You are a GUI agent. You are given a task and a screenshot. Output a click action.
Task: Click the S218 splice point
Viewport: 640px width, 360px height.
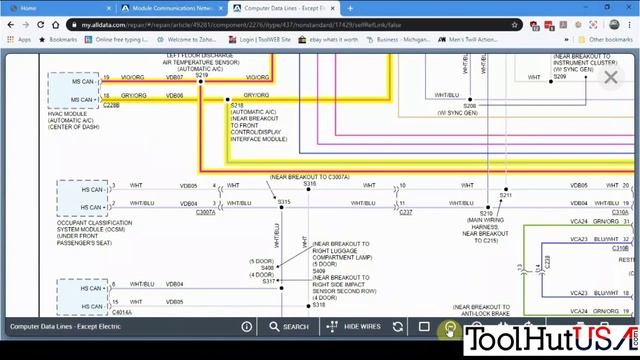228,100
